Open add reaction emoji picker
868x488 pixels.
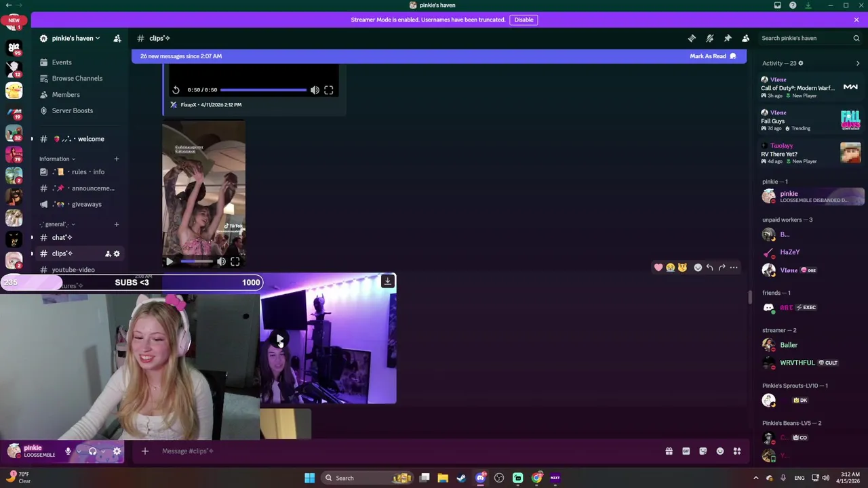pyautogui.click(x=698, y=268)
